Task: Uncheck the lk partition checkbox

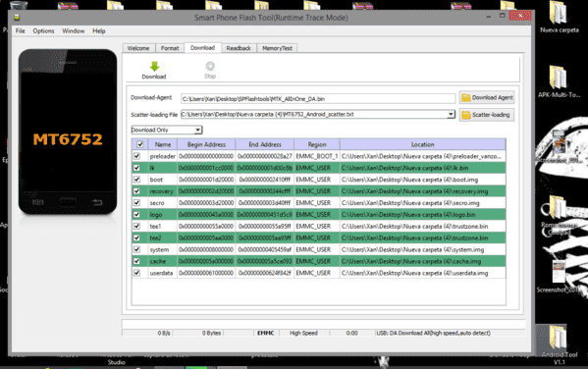Action: [136, 168]
